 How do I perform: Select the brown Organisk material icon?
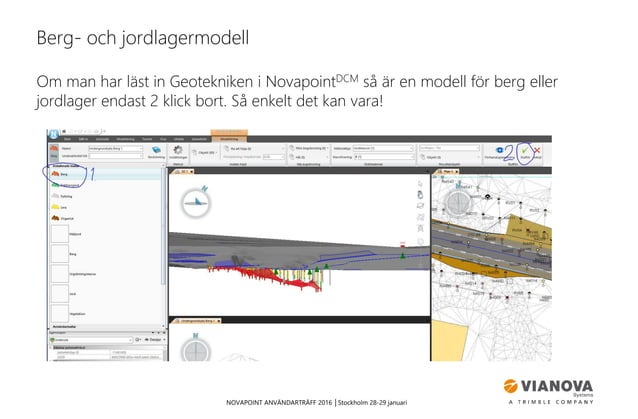(55, 218)
